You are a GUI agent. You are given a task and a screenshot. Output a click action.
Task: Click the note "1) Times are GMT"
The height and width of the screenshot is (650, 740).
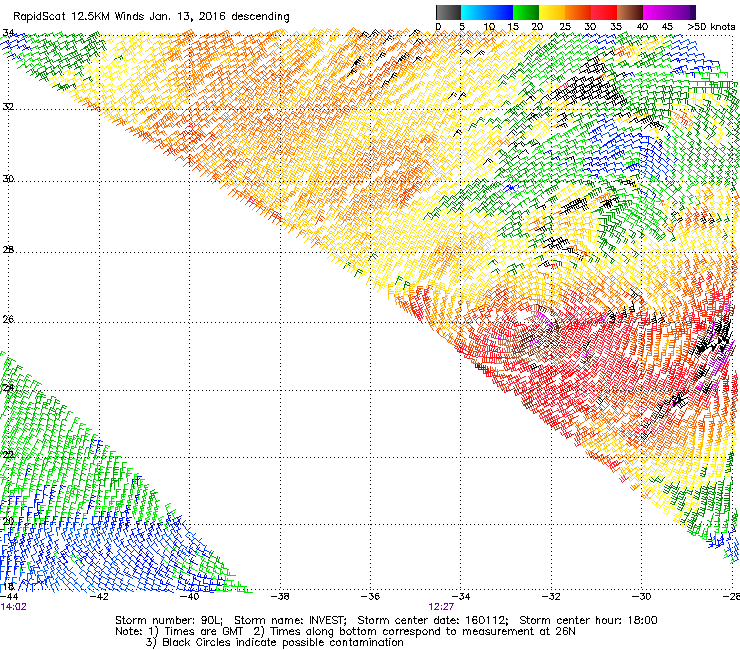coord(196,632)
